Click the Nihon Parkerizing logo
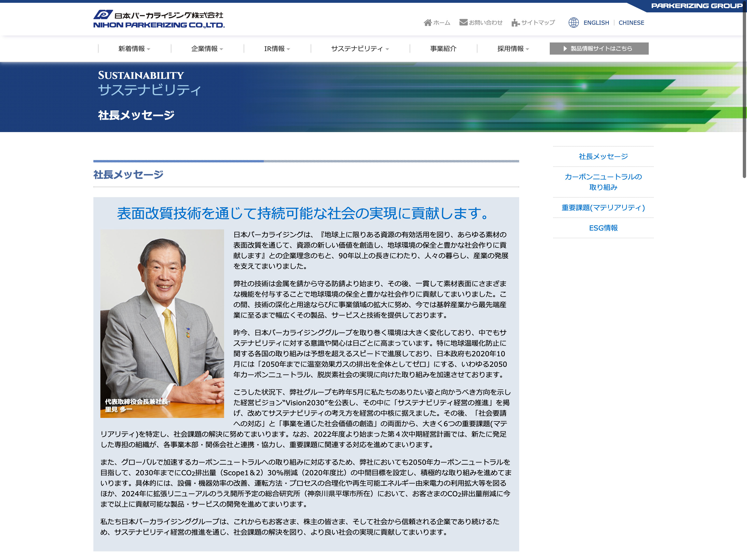 tap(159, 19)
